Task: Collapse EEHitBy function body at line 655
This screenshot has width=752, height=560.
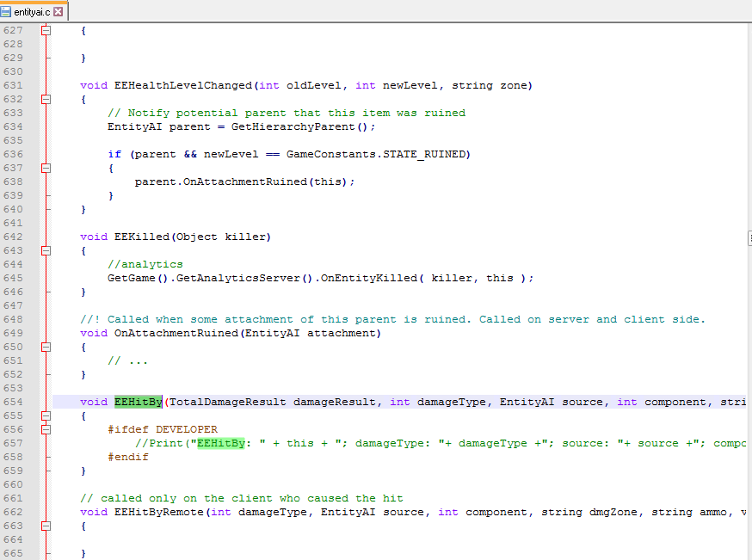Action: 46,415
